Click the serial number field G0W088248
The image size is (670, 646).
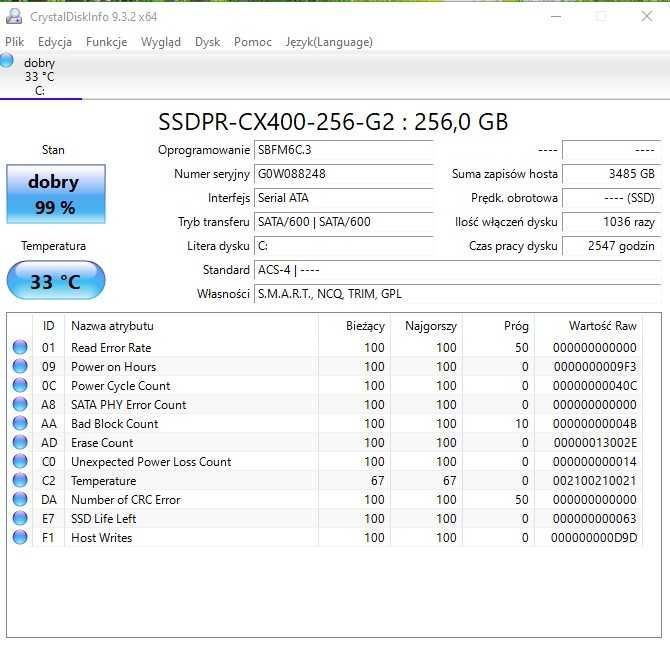click(344, 174)
